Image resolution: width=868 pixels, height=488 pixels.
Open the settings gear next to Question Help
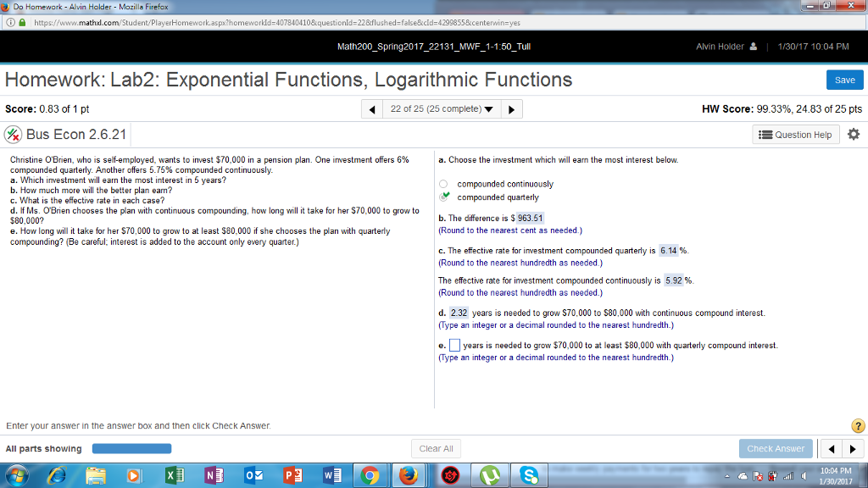pos(853,135)
